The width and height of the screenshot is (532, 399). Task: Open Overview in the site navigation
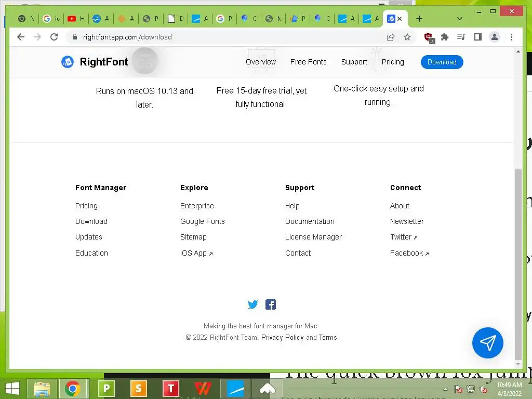point(261,62)
